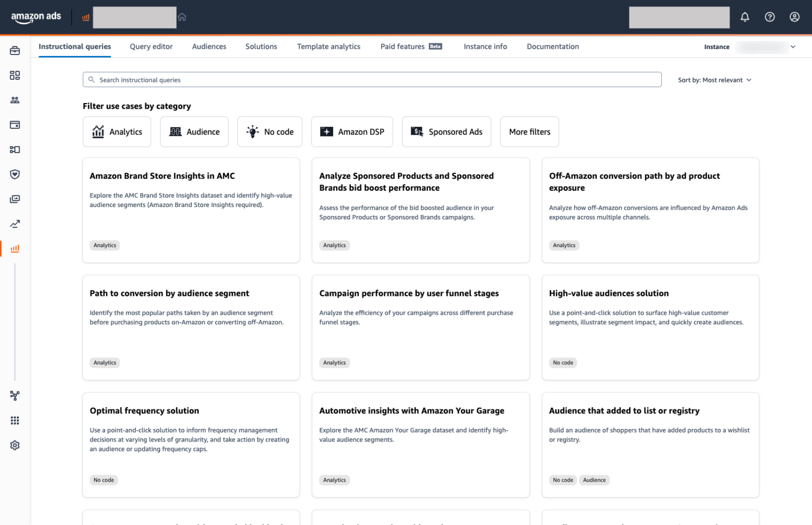Select the High-value audiences solution card
The width and height of the screenshot is (812, 525).
650,327
